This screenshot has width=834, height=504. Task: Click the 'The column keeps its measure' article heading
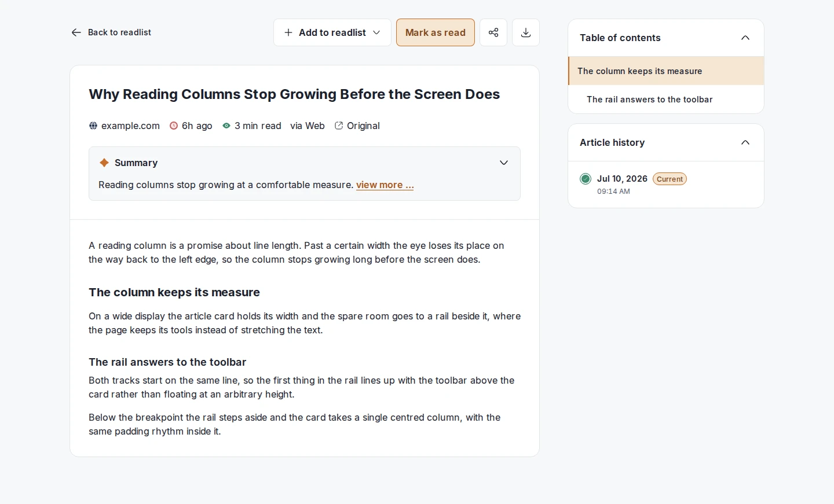pos(174,292)
